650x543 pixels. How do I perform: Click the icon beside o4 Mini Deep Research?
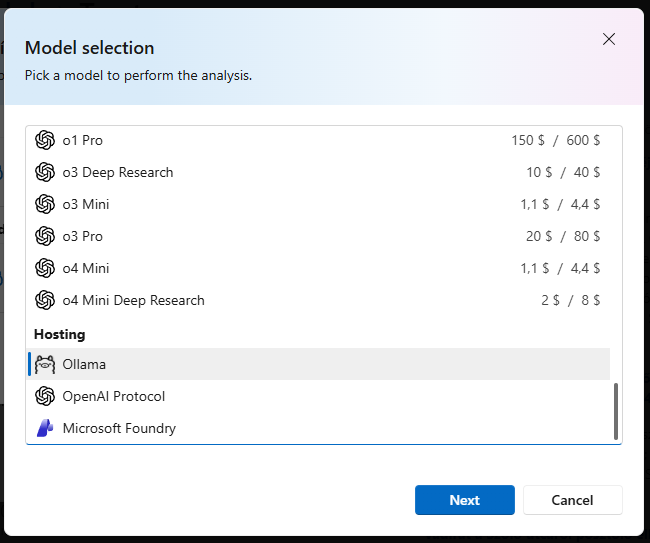[x=45, y=300]
